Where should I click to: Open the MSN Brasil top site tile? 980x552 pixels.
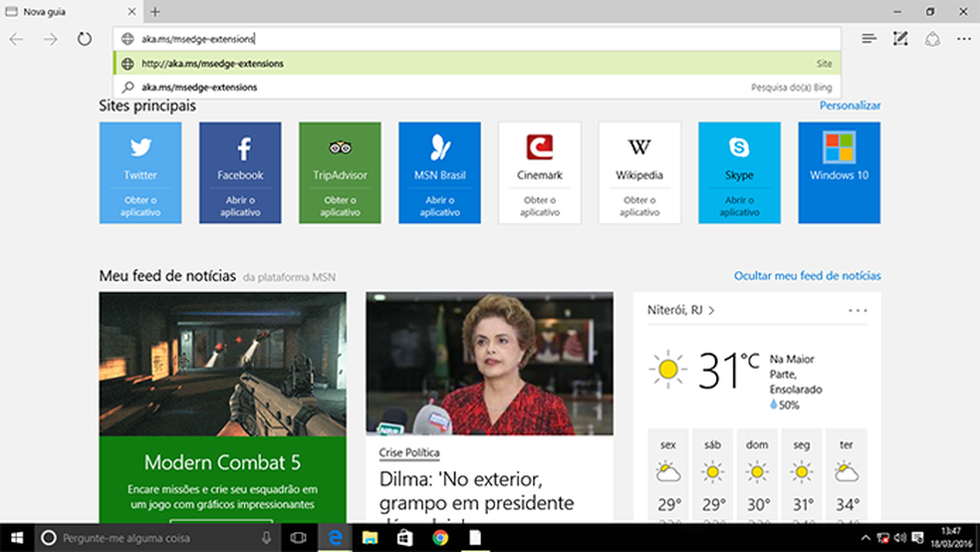[439, 172]
